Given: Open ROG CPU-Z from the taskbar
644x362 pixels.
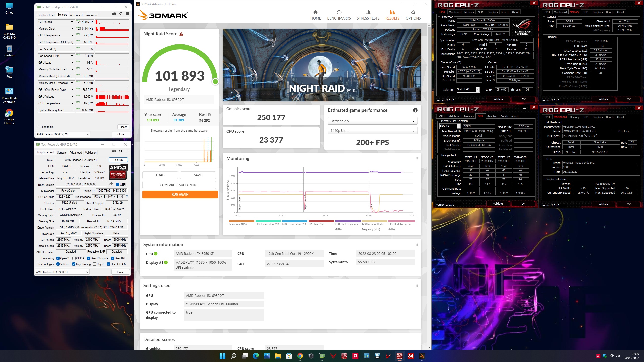Looking at the screenshot, I should (x=400, y=356).
